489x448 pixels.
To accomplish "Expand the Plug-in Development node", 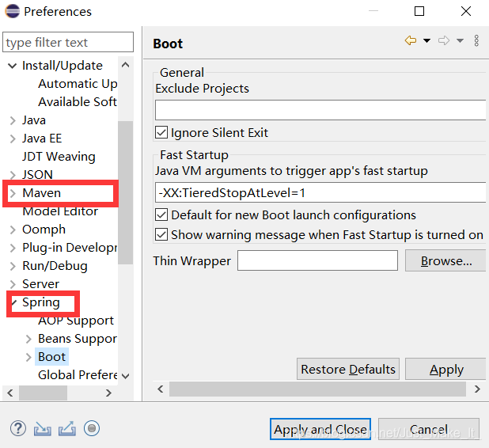I will point(13,248).
